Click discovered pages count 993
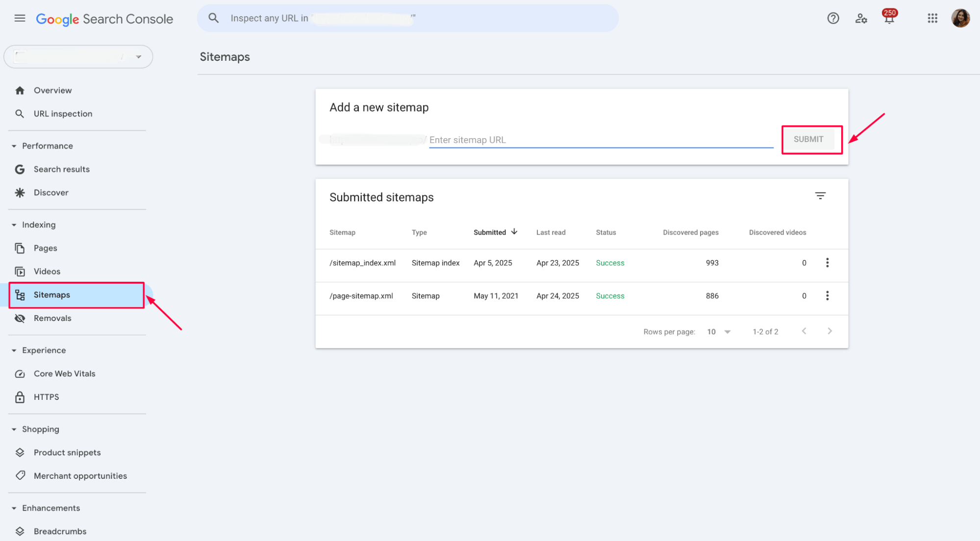Viewport: 980px width, 541px height. click(712, 263)
